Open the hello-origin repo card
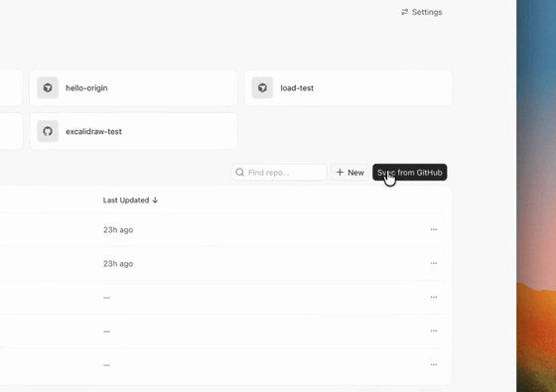Viewport: 556px width, 392px height. coord(133,87)
